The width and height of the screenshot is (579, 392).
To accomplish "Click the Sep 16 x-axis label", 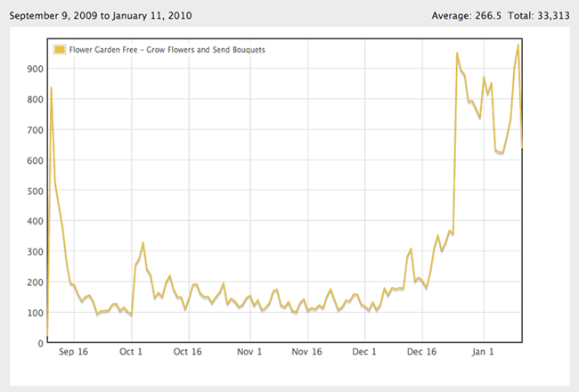I will click(x=73, y=352).
